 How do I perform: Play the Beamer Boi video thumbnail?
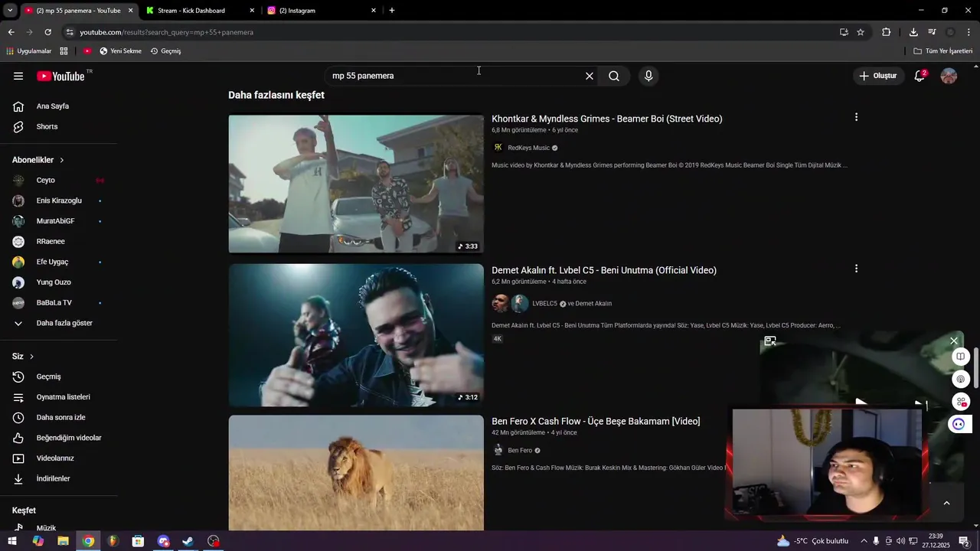(356, 184)
